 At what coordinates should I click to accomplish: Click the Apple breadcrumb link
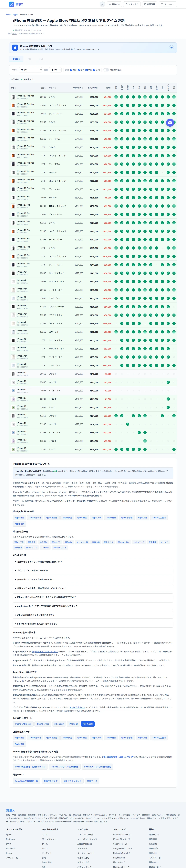(15, 14)
